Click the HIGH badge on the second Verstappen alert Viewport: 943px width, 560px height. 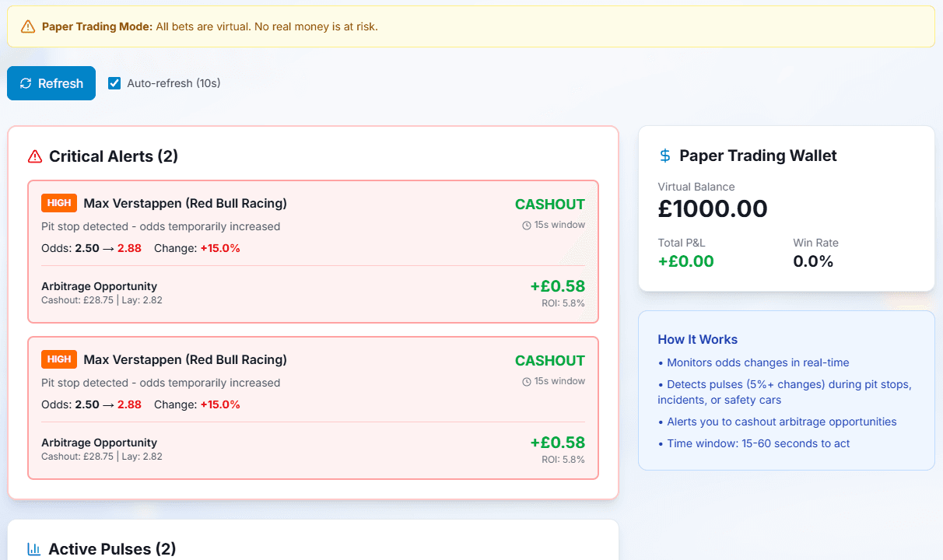point(59,359)
